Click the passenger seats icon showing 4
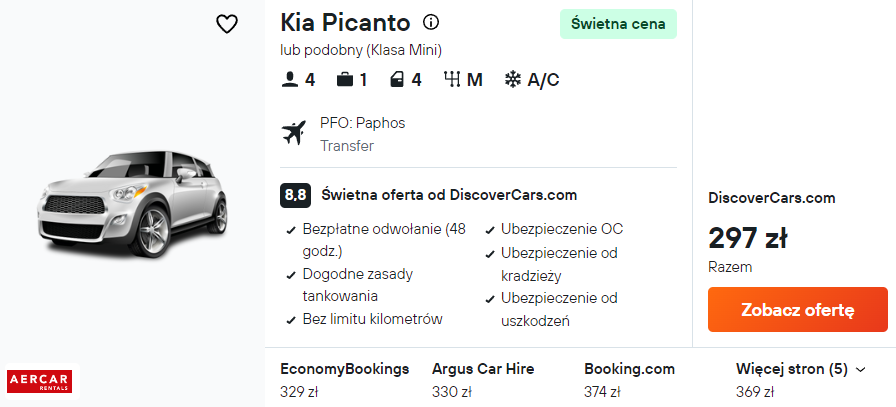 point(290,80)
